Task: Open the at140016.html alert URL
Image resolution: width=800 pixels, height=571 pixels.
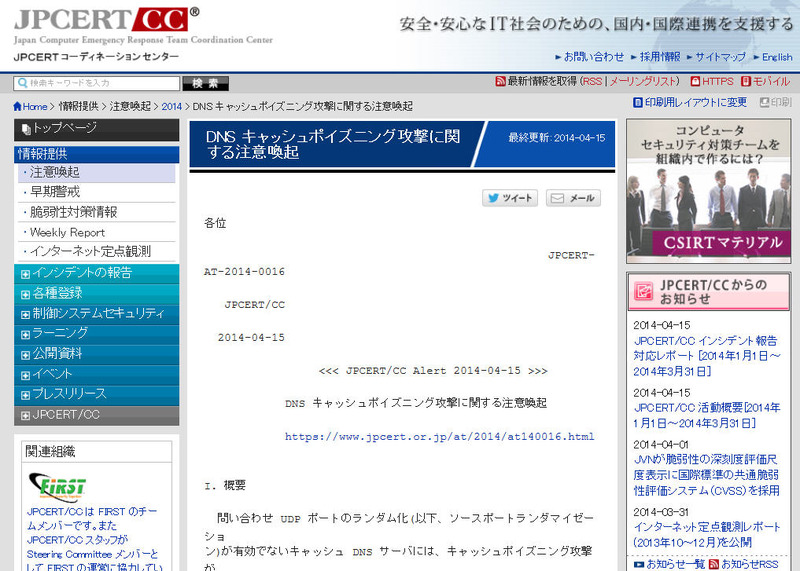Action: pos(439,437)
